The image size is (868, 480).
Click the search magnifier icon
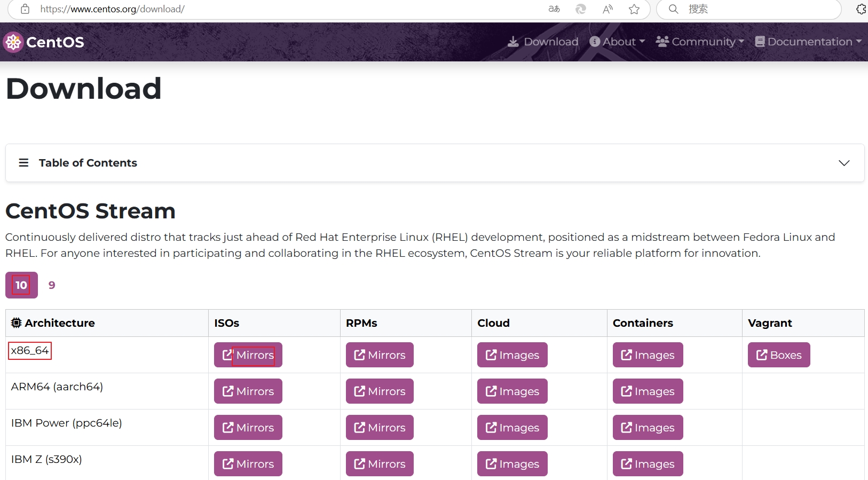(x=674, y=9)
